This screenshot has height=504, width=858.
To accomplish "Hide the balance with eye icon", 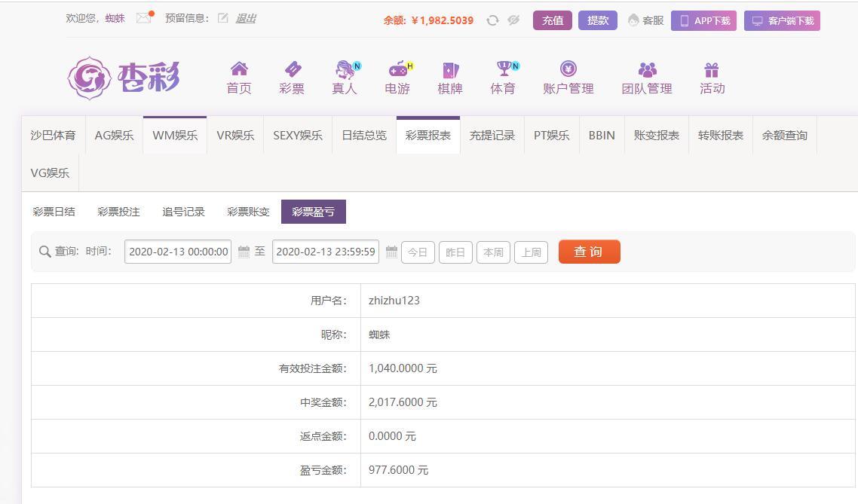I will pyautogui.click(x=513, y=20).
